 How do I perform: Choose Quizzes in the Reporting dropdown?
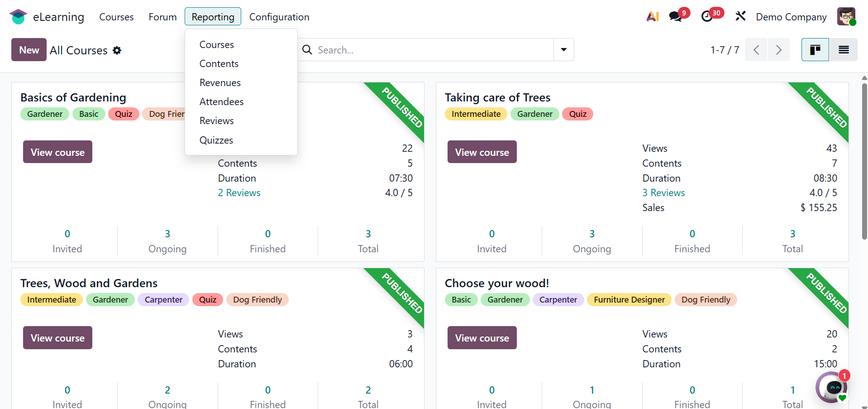216,140
